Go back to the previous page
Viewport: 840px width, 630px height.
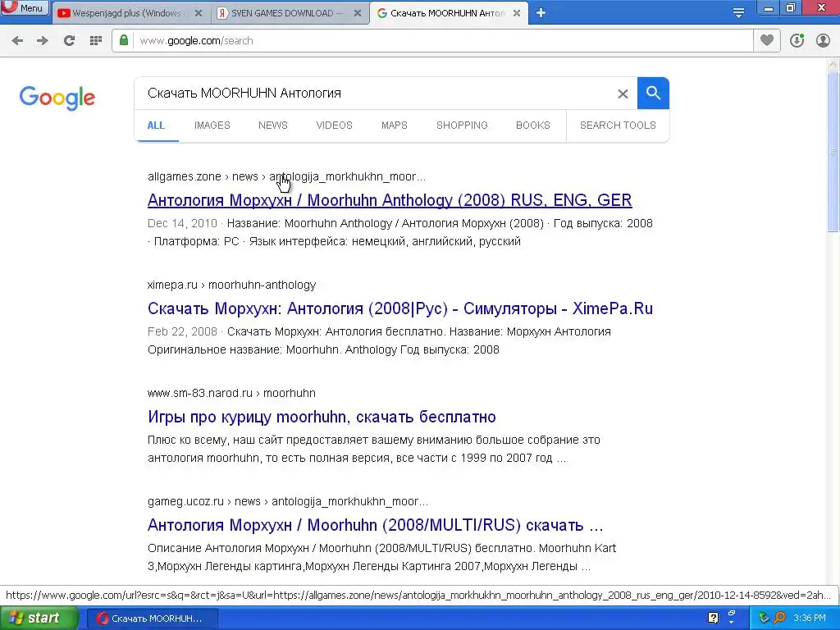point(18,40)
